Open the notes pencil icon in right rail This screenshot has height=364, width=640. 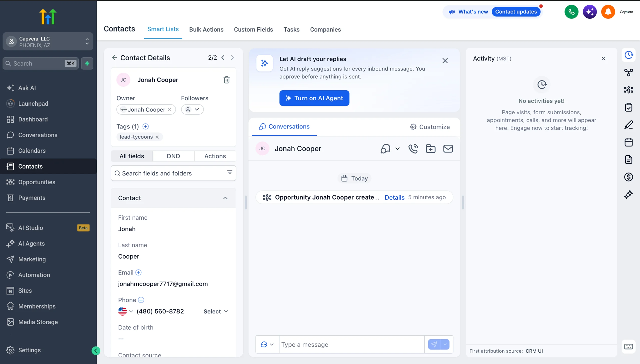628,125
